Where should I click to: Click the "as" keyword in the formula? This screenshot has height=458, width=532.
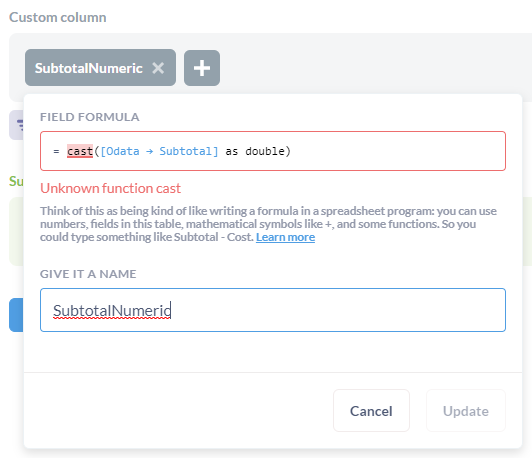(232, 151)
